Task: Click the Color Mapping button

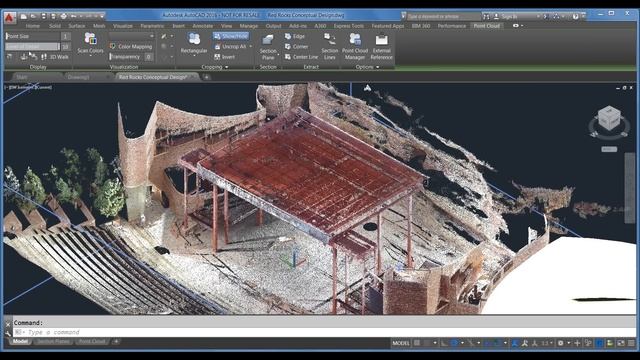Action: click(131, 47)
